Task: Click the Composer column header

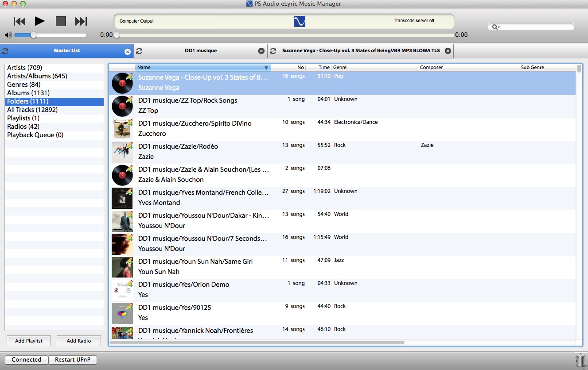Action: click(469, 67)
